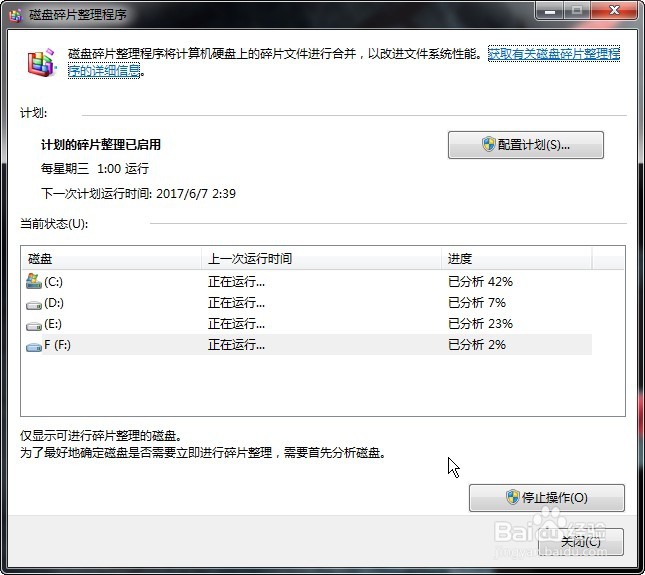Minimize the defragmenter window
This screenshot has height=575, width=645.
(549, 11)
